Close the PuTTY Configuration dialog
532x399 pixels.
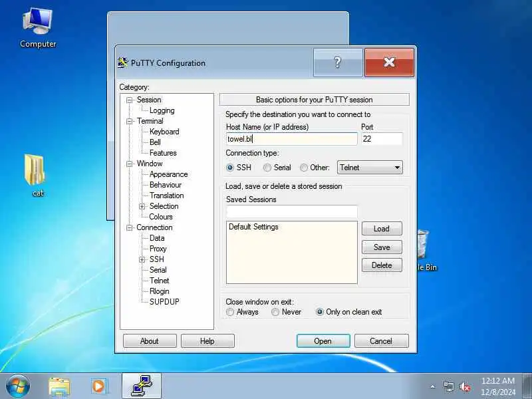point(389,63)
